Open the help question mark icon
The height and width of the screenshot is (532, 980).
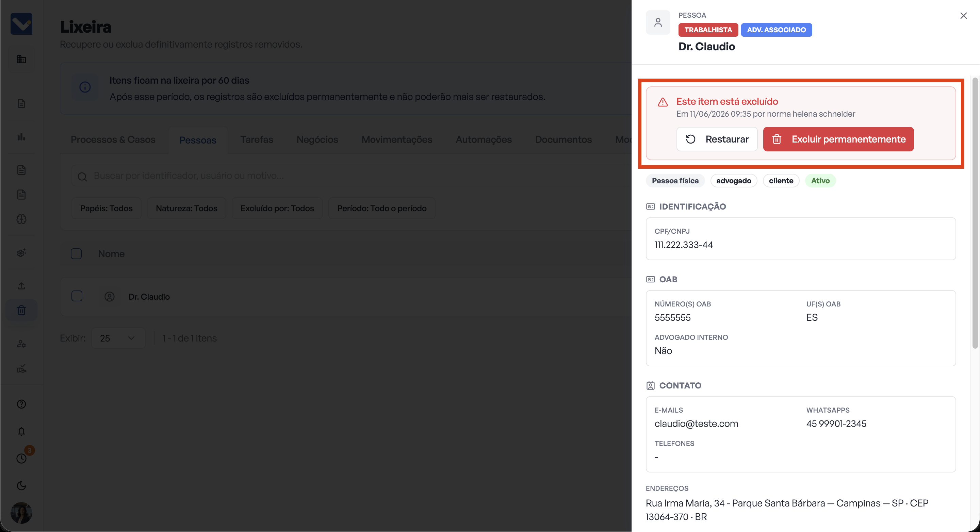[21, 404]
